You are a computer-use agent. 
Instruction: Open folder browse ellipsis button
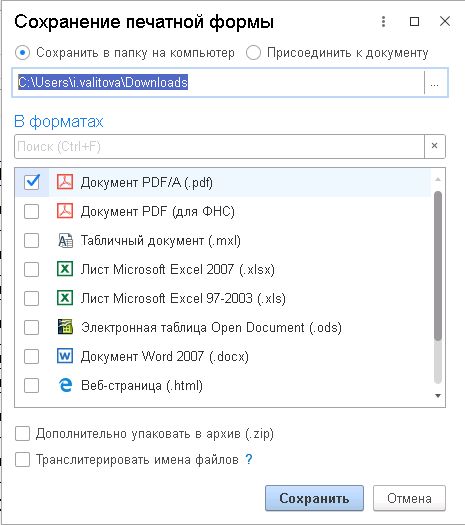click(435, 83)
